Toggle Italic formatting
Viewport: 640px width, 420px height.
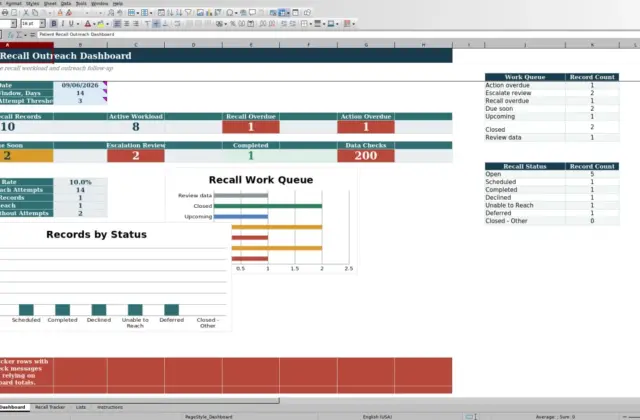point(62,24)
